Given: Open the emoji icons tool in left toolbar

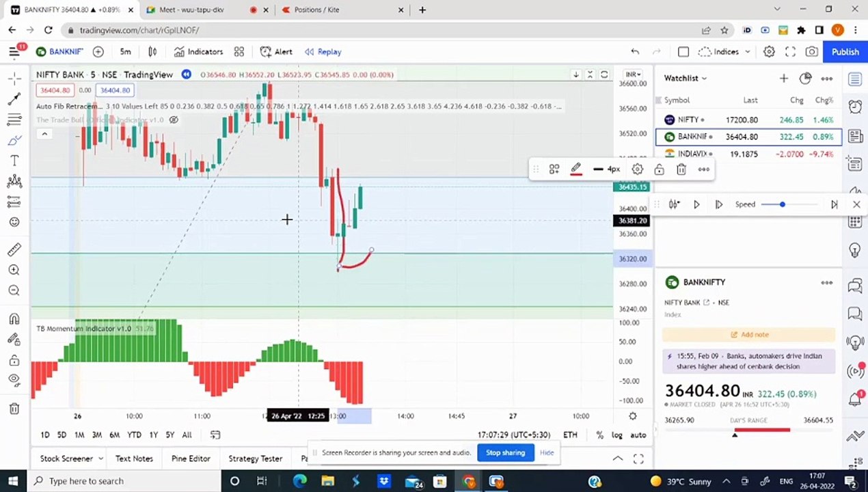Looking at the screenshot, I should (x=14, y=221).
